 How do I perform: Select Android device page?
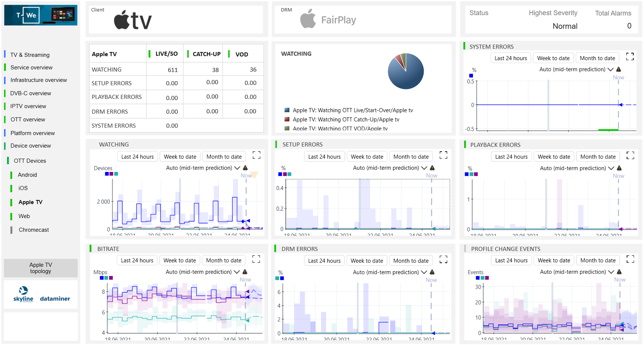(x=27, y=175)
